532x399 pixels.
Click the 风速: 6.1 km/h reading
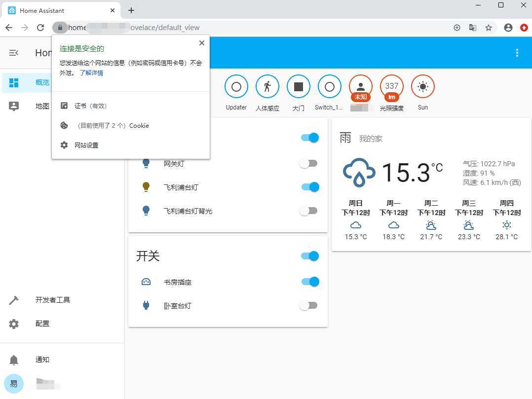point(492,182)
